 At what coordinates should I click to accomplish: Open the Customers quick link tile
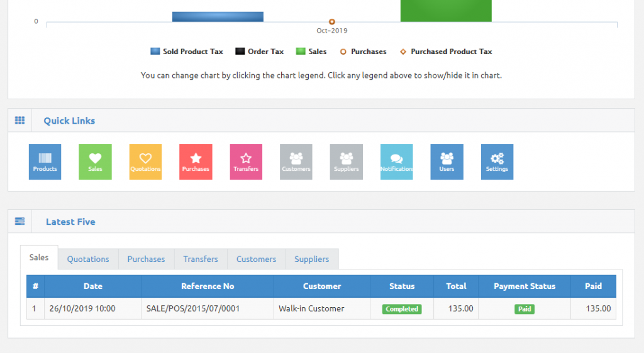tap(296, 161)
